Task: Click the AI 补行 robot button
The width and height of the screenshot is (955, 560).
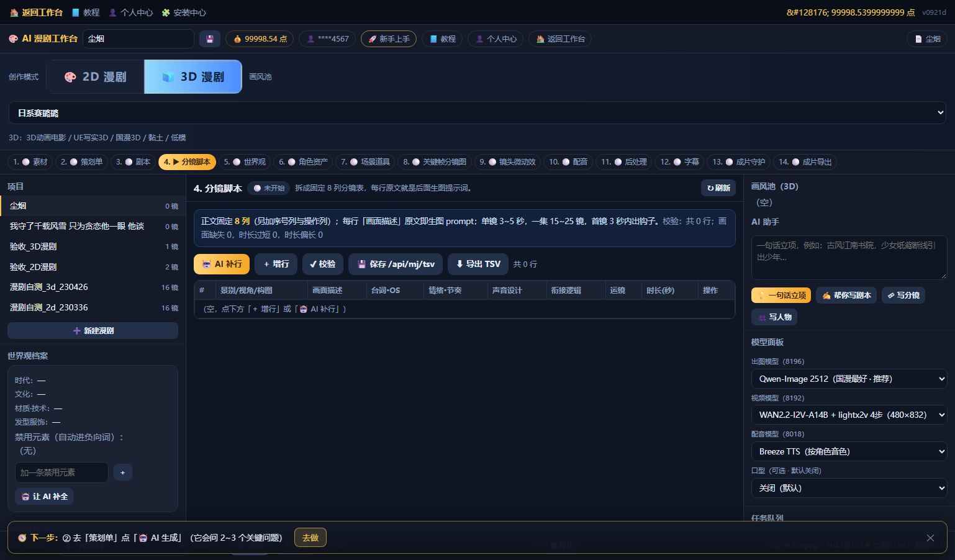Action: [222, 264]
